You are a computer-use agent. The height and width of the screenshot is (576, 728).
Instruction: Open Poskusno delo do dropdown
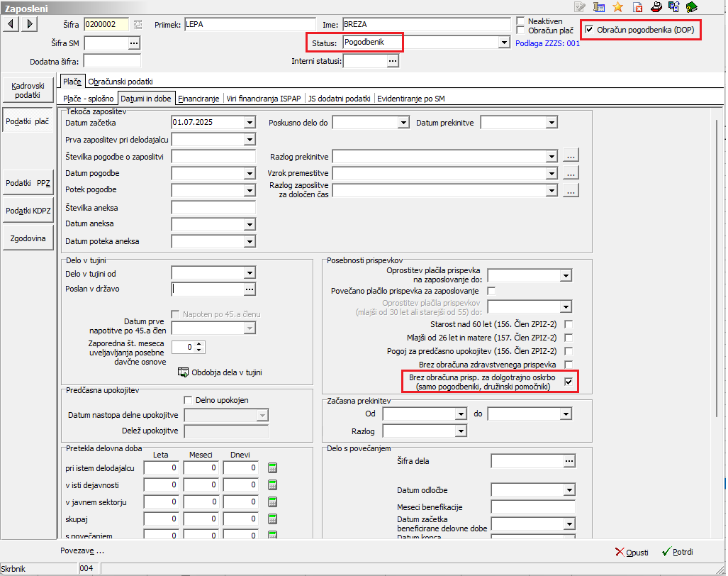tap(403, 123)
